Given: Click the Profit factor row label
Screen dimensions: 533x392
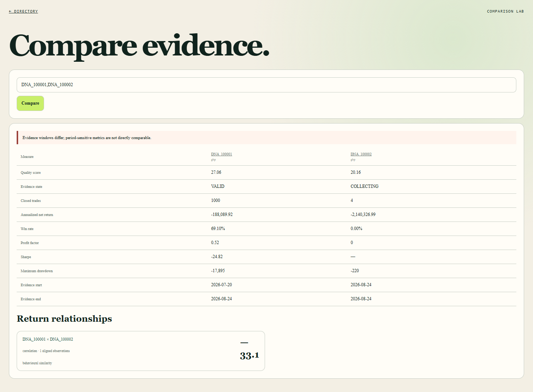Looking at the screenshot, I should (30, 243).
